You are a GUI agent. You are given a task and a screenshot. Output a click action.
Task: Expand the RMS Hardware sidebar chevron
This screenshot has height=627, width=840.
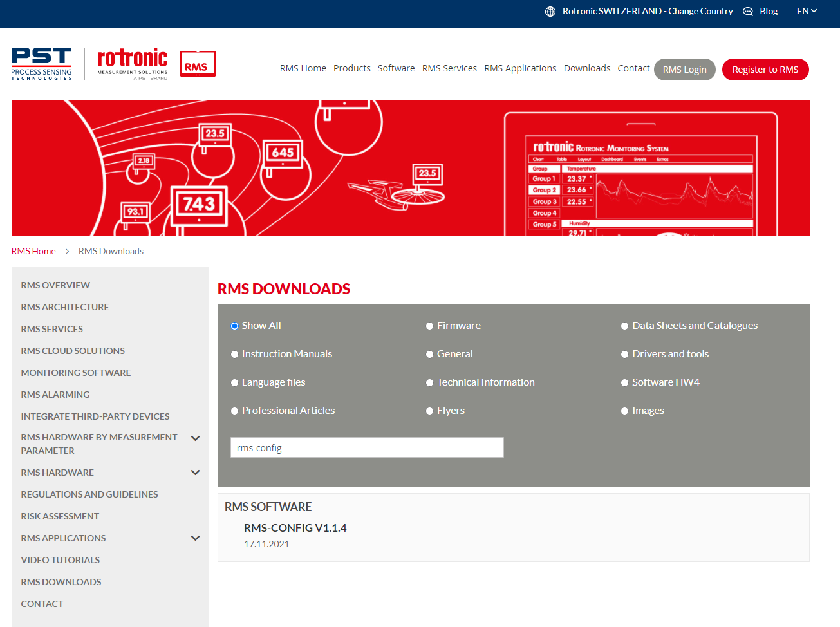tap(196, 473)
